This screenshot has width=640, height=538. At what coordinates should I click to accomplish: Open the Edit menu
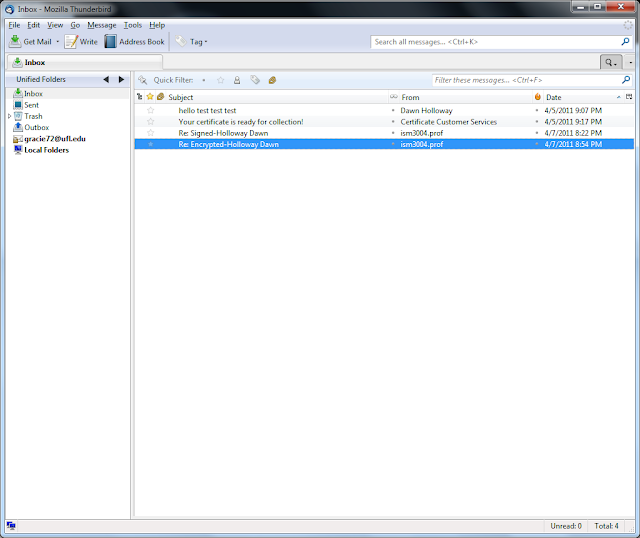(x=33, y=25)
